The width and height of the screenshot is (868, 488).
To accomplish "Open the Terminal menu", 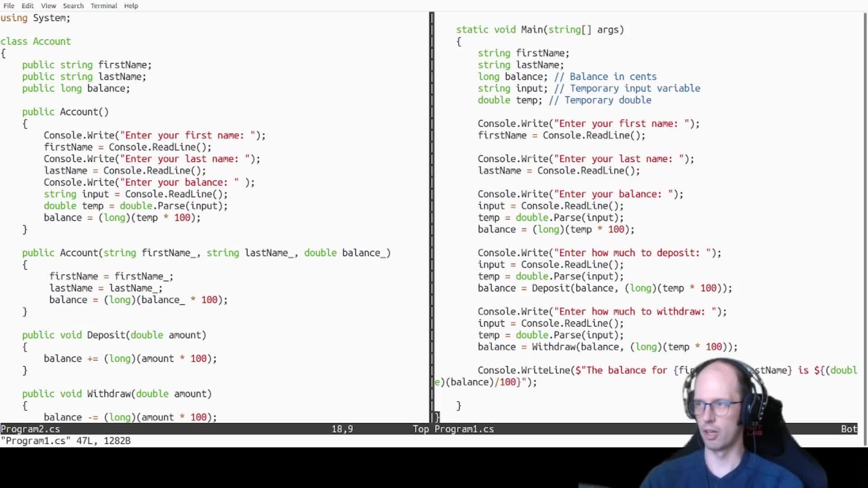I will tap(104, 6).
